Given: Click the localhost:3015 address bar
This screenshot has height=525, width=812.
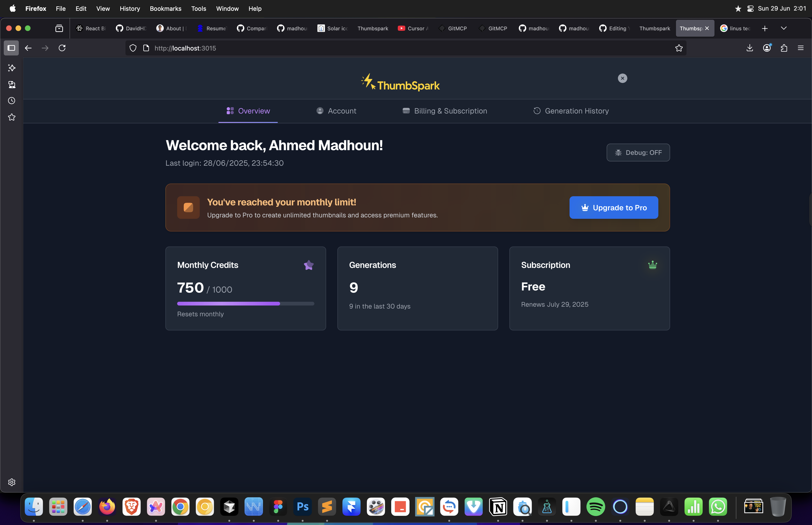Looking at the screenshot, I should click(x=375, y=48).
